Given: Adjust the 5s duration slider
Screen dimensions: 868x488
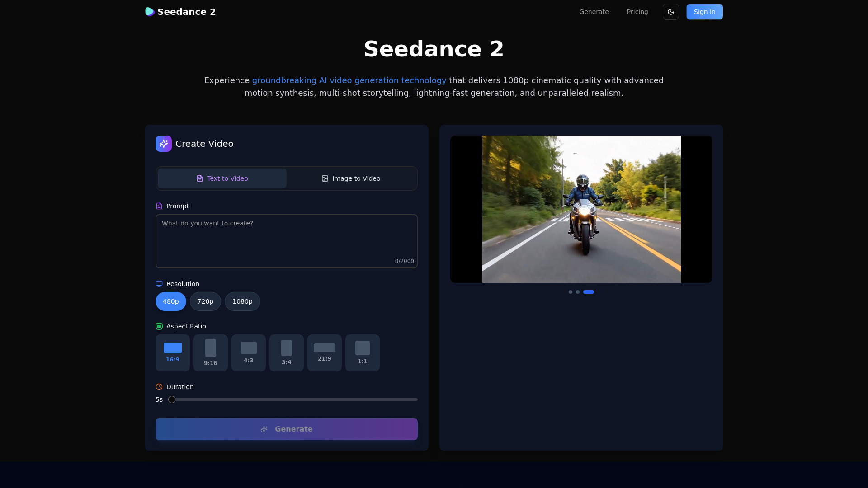Looking at the screenshot, I should tap(171, 399).
